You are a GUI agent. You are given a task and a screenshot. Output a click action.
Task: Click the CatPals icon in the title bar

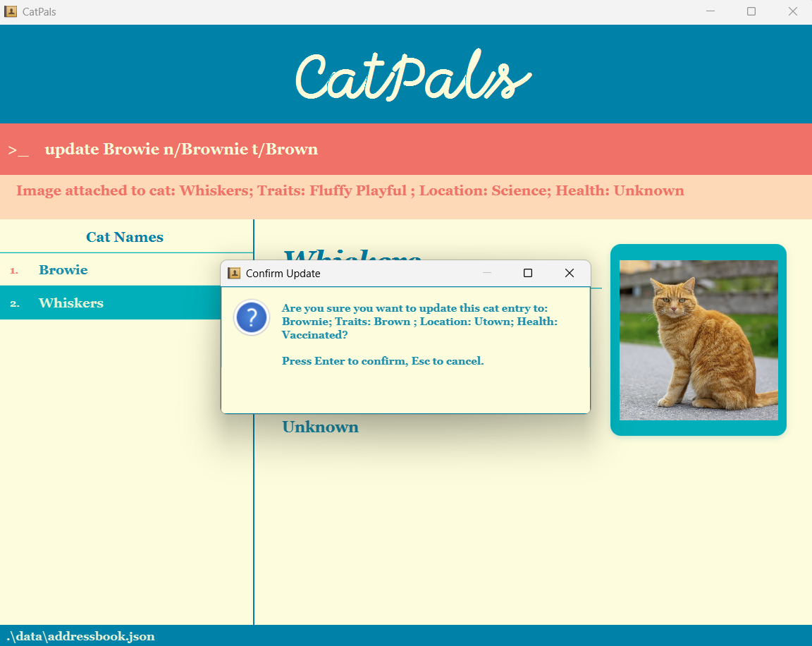tap(10, 11)
